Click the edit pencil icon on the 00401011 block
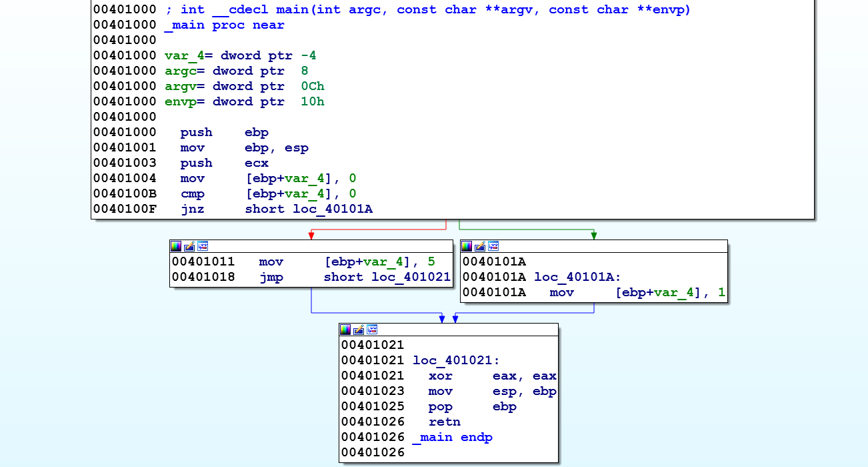This screenshot has width=868, height=467. (189, 246)
